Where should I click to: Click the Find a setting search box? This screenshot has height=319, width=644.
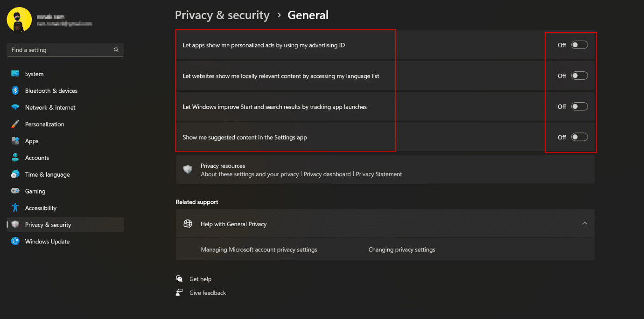pos(65,50)
